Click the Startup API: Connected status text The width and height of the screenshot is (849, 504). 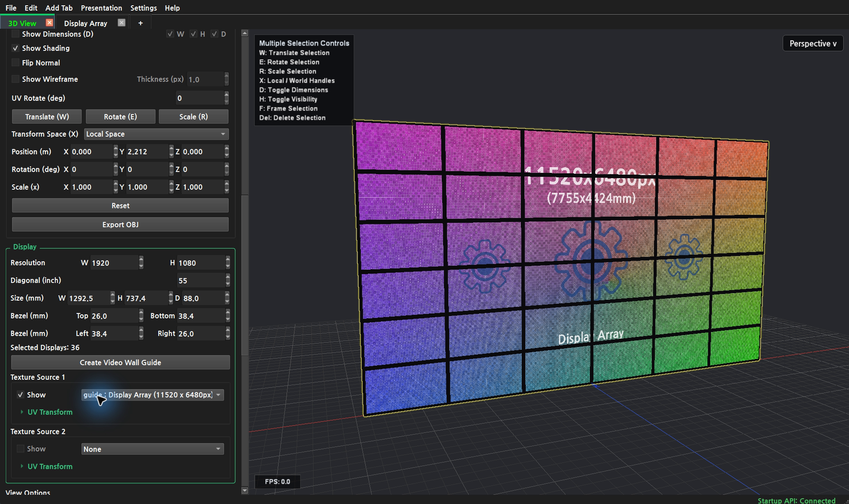point(796,500)
